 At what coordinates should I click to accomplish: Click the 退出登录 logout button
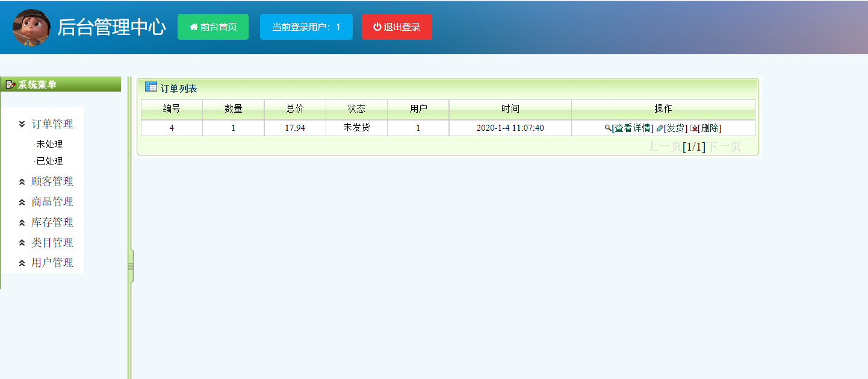click(397, 27)
